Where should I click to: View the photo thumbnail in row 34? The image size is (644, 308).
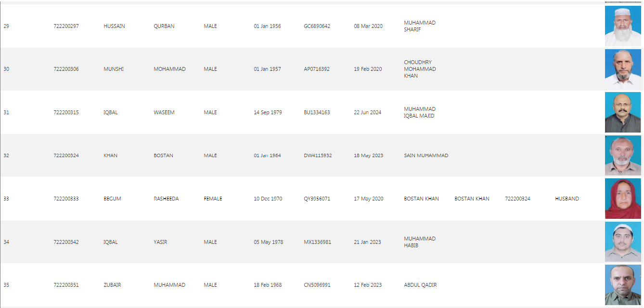pos(622,242)
